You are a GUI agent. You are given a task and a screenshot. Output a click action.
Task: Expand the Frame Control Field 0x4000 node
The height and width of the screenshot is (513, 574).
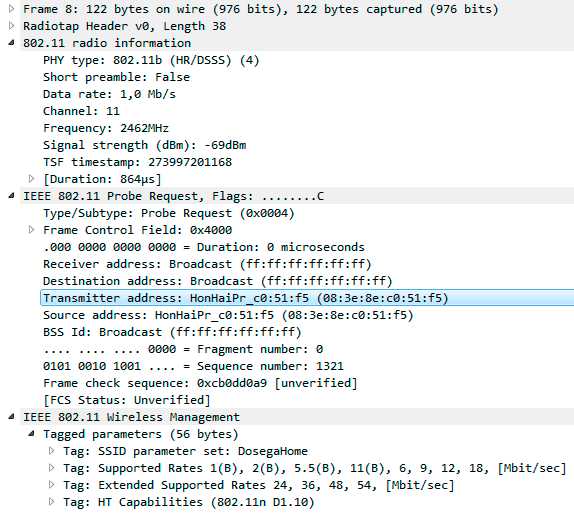pyautogui.click(x=31, y=230)
